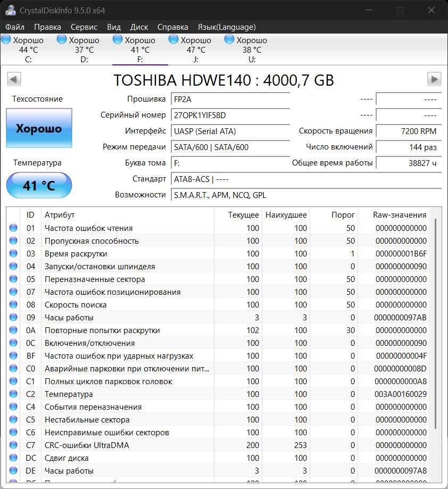448x489 pixels.
Task: Click status orb of attribute C5 Нестабильные сектора
Action: (13, 419)
